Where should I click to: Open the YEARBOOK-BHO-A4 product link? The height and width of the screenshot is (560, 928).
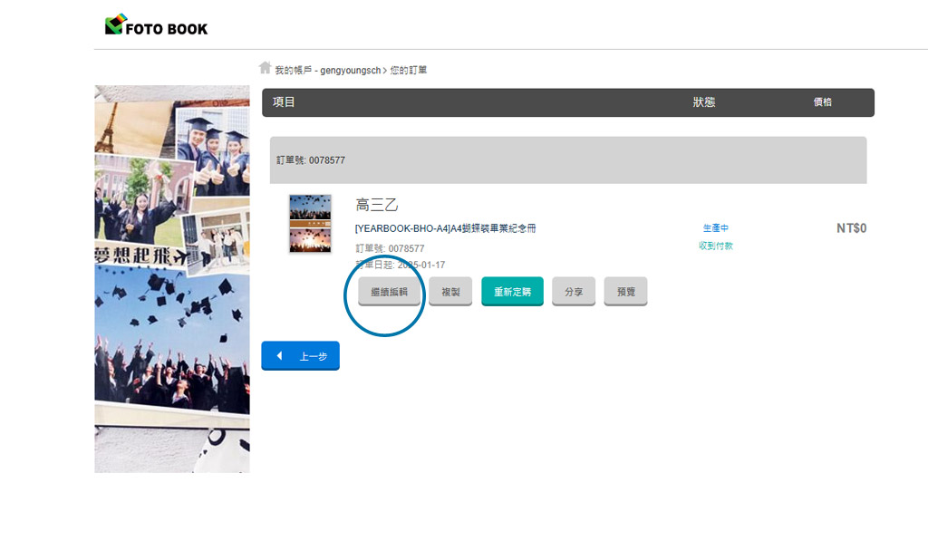tap(446, 228)
